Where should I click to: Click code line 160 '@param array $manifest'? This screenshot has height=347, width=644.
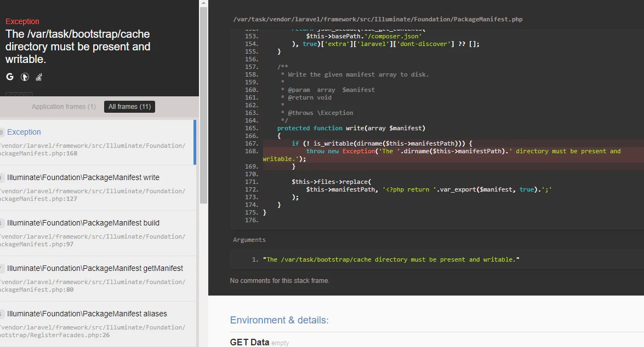pos(328,90)
